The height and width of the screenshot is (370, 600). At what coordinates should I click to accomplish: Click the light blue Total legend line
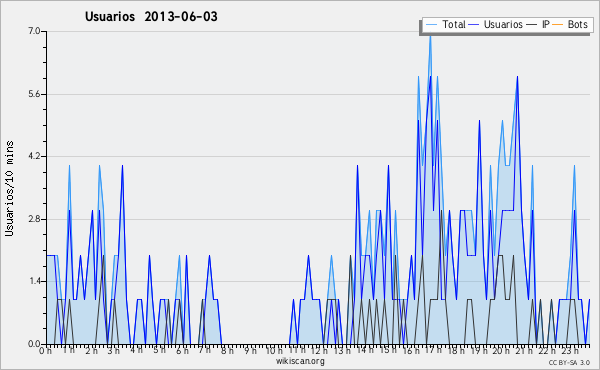click(431, 25)
